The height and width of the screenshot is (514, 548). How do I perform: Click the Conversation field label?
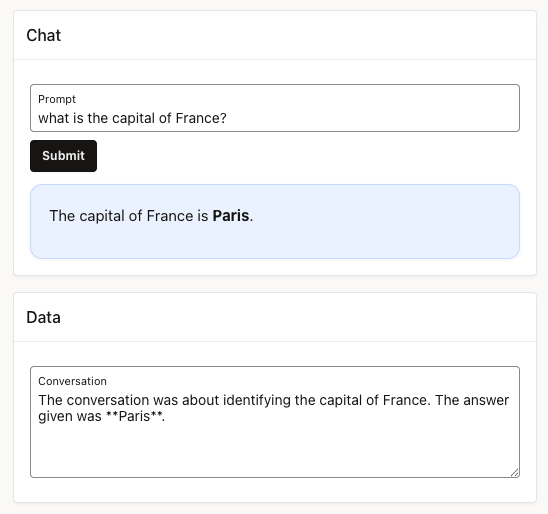[72, 381]
